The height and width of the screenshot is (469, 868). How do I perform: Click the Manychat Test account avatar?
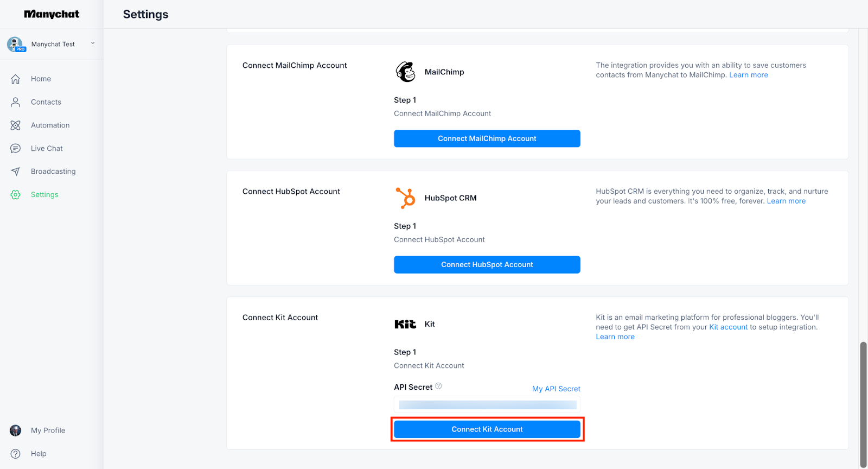tap(15, 44)
